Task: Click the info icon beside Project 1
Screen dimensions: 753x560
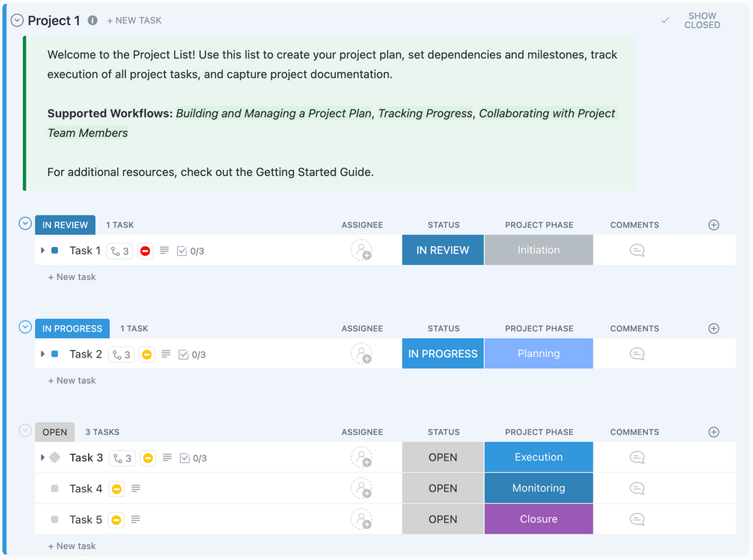Action: pos(92,20)
